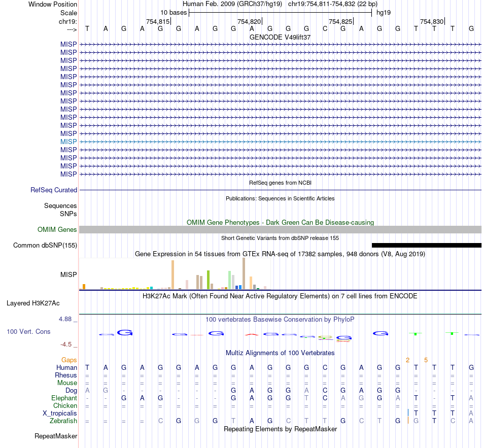Click the hg19 assembly label by the scale
The width and height of the screenshot is (482, 448).
pos(384,13)
